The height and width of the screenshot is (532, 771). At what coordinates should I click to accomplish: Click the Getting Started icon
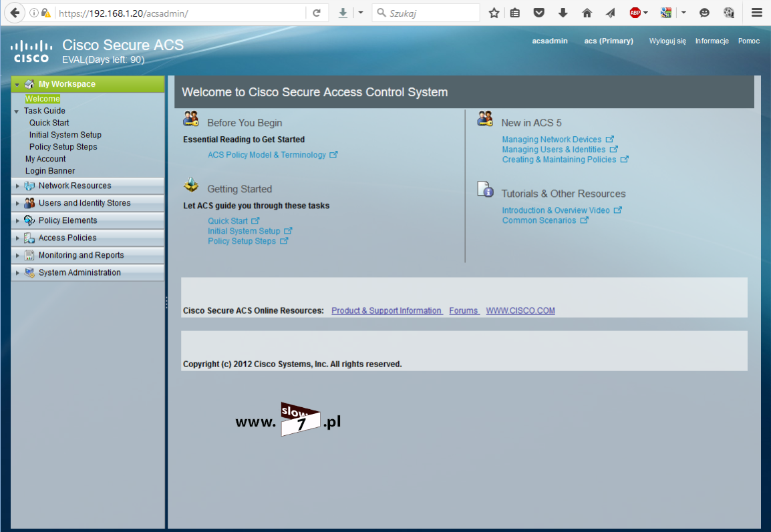191,185
